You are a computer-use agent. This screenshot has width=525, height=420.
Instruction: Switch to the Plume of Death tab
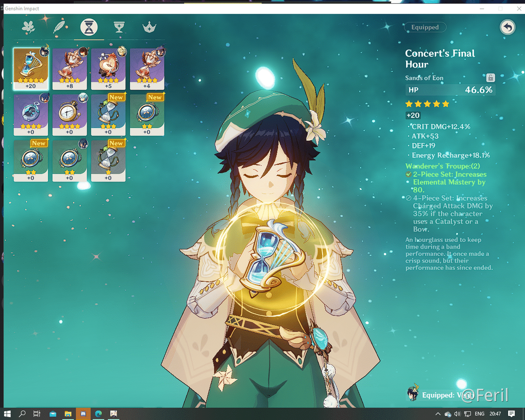[x=59, y=27]
